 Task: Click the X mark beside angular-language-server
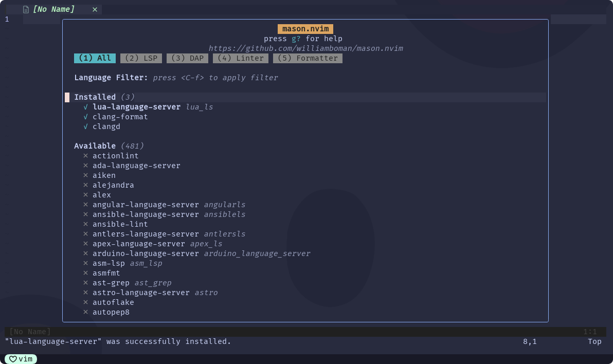(85, 205)
